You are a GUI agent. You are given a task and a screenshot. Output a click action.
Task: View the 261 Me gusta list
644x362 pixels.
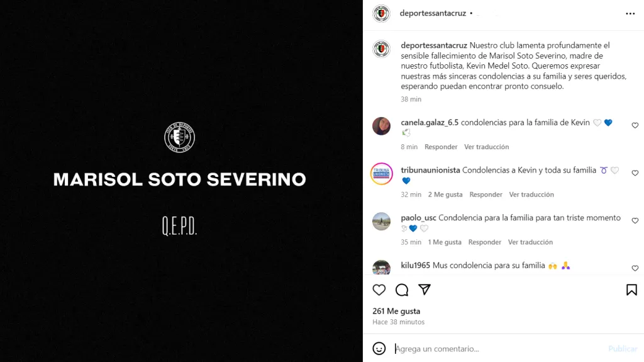coord(396,312)
